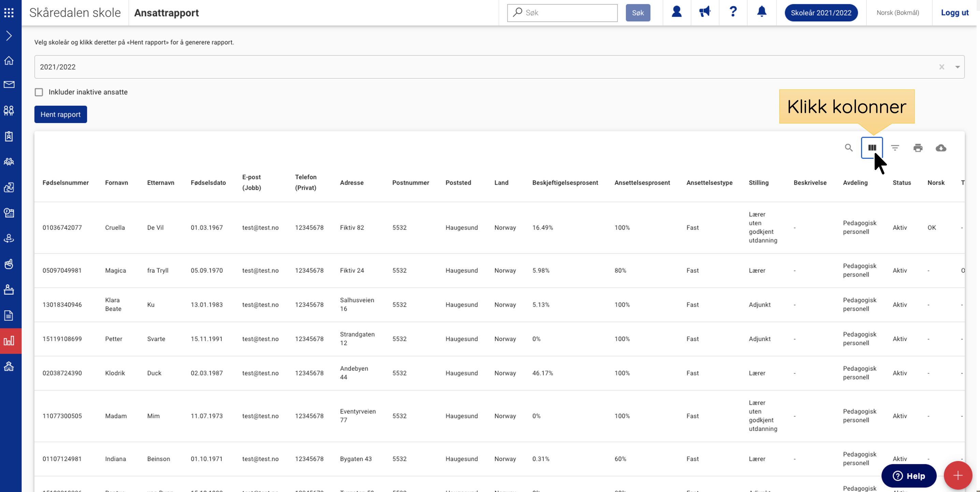Click the date 15.11.1991 cell
980x492 pixels.
pos(207,339)
